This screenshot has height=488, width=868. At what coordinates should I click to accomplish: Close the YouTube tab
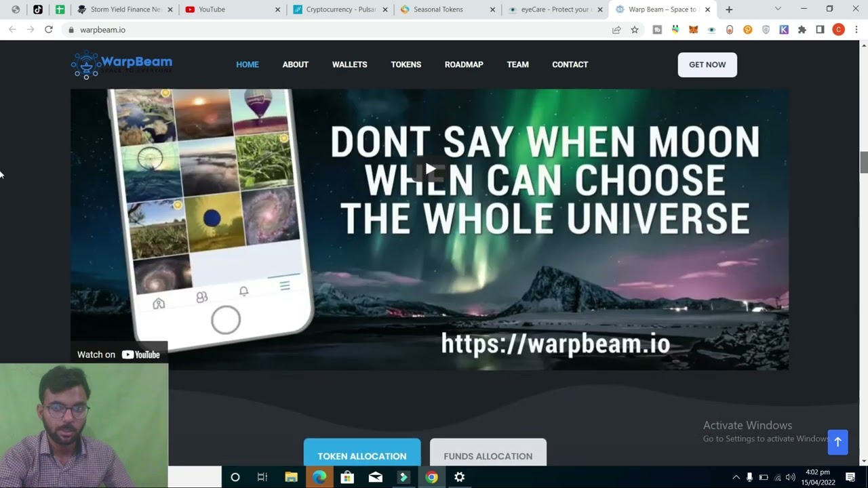tap(277, 9)
